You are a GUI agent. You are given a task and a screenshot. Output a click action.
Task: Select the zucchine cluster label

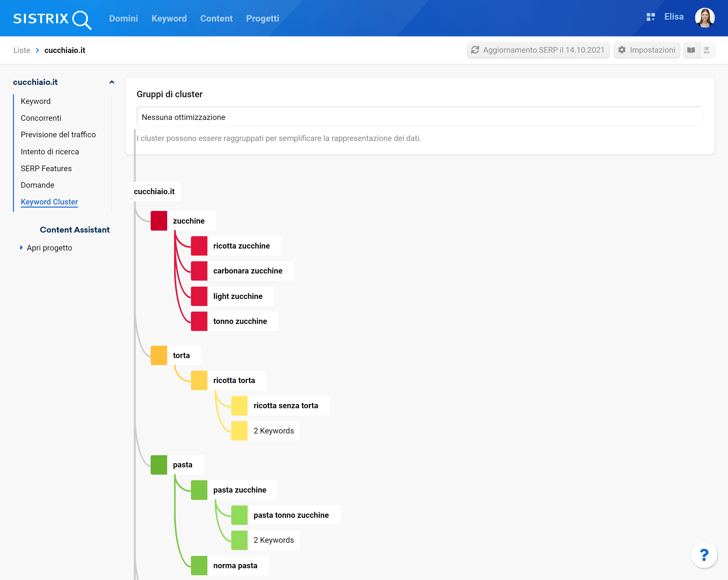coord(189,221)
